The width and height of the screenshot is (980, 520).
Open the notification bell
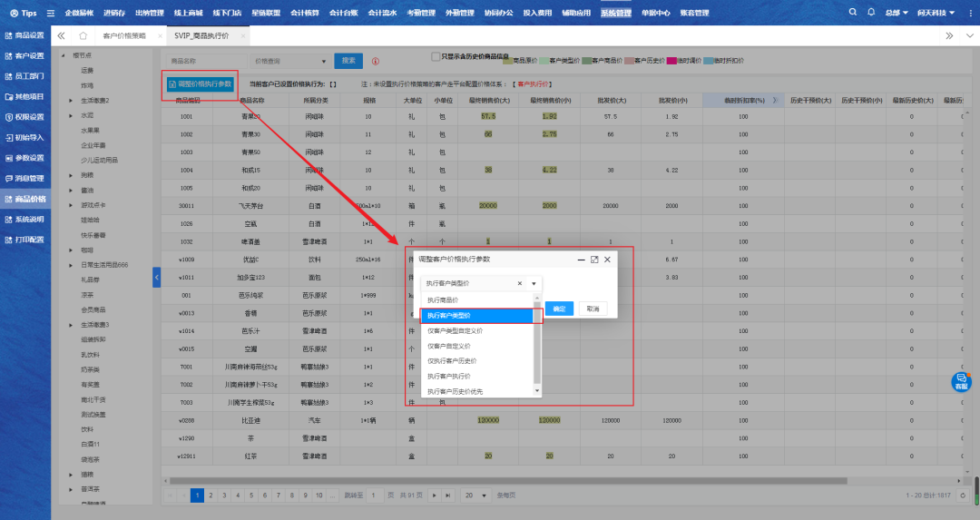coord(871,13)
